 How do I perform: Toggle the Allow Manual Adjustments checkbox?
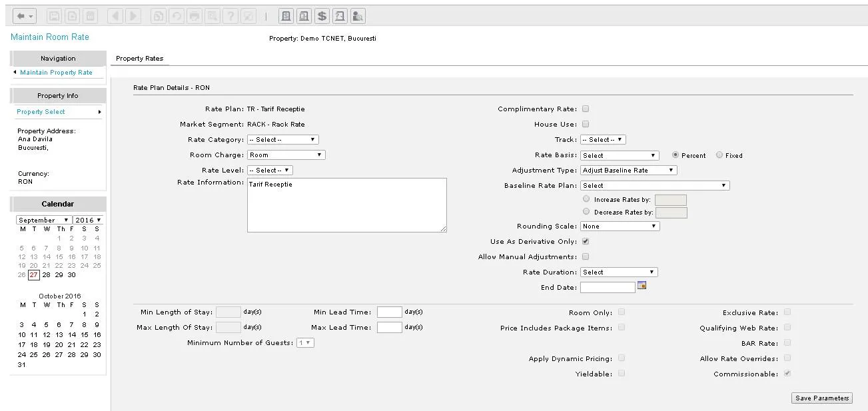pos(586,256)
